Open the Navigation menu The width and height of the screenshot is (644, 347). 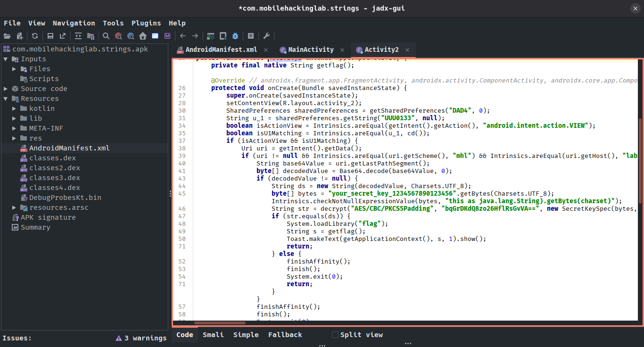(x=74, y=23)
